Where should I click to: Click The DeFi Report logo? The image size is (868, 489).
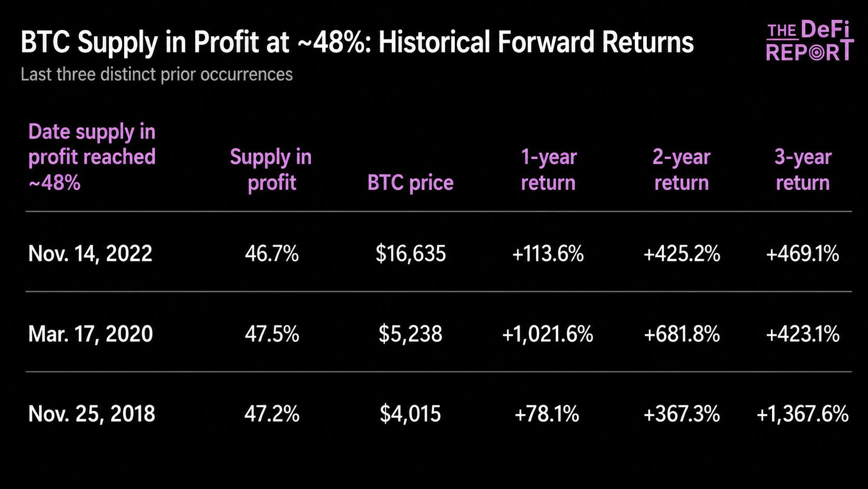pos(809,41)
